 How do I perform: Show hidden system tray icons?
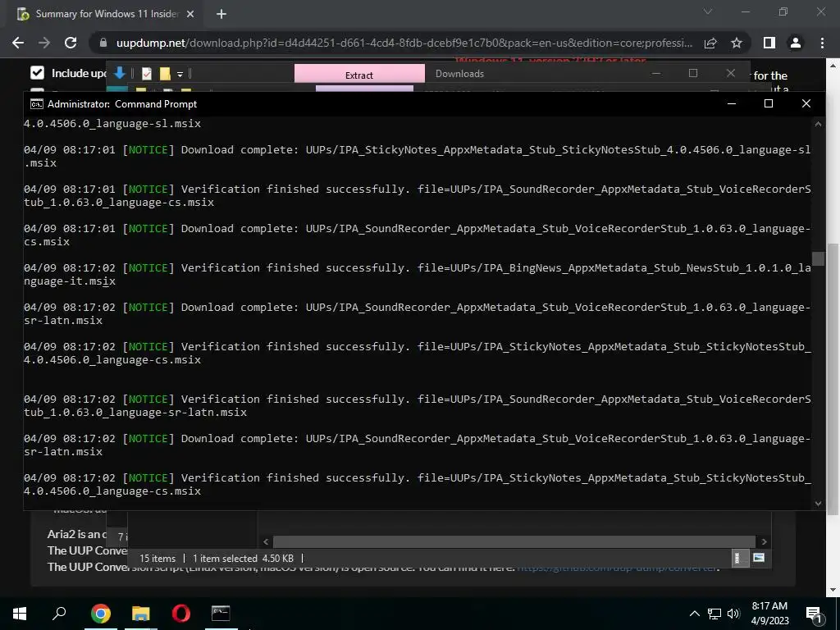[694, 614]
